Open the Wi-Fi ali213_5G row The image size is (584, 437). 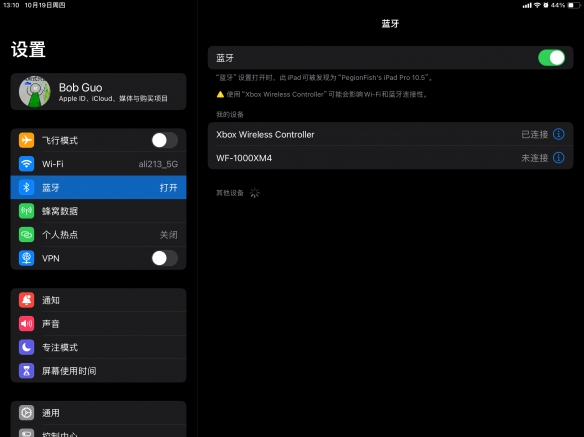[x=99, y=164]
